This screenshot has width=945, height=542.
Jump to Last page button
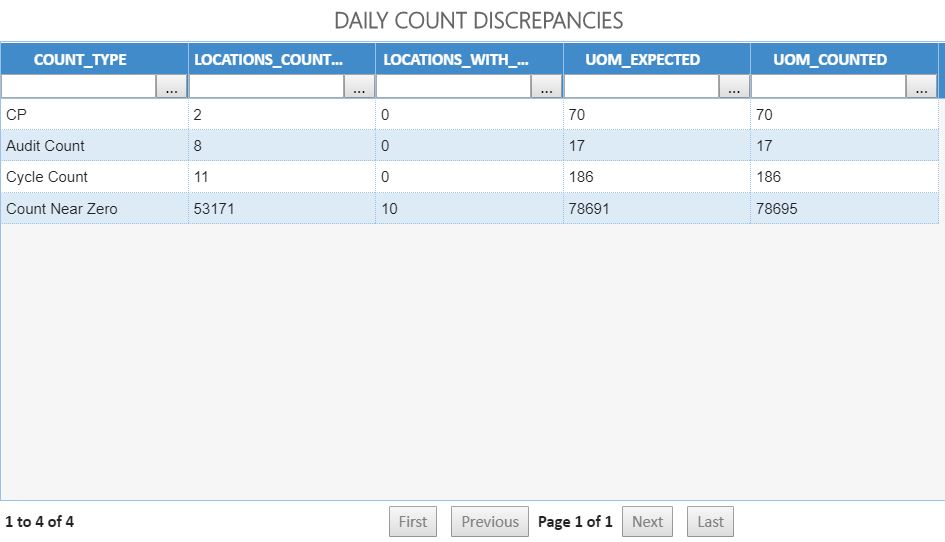pos(710,522)
